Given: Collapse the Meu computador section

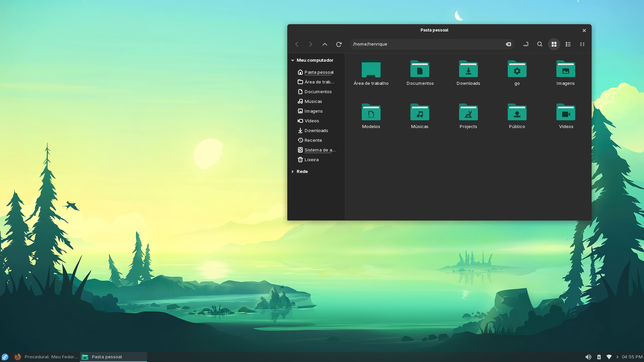Looking at the screenshot, I should pyautogui.click(x=293, y=60).
